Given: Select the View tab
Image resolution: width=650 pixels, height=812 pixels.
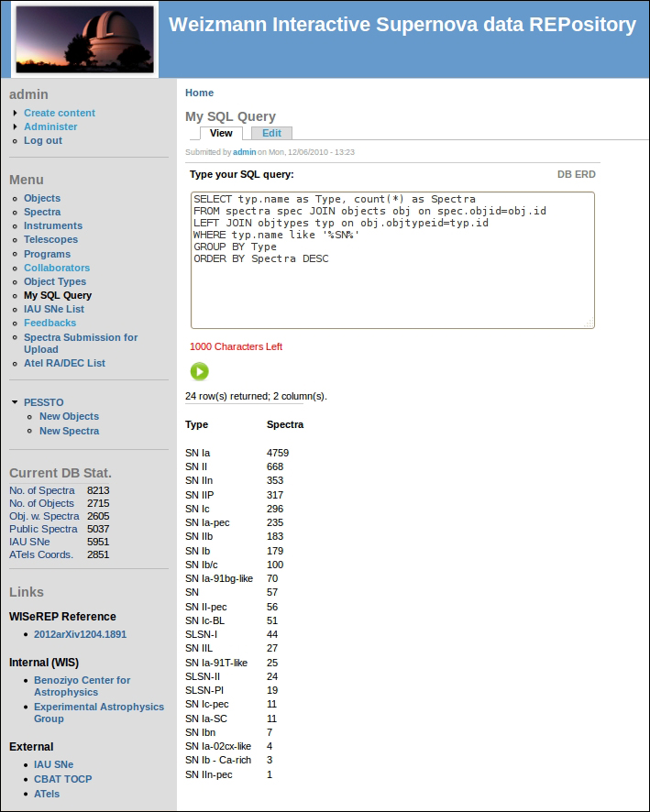Looking at the screenshot, I should coord(221,134).
